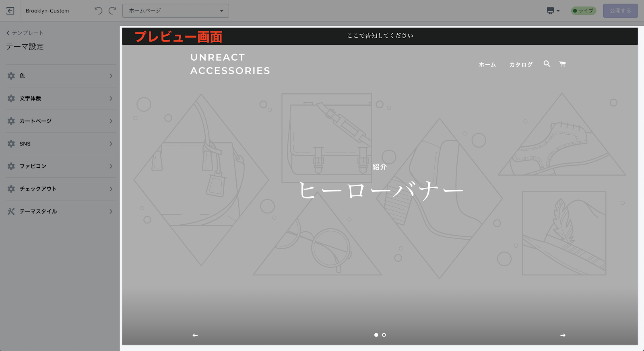This screenshot has width=644, height=351.
Task: Expand the 文字体裁 typography section
Action: click(x=60, y=99)
